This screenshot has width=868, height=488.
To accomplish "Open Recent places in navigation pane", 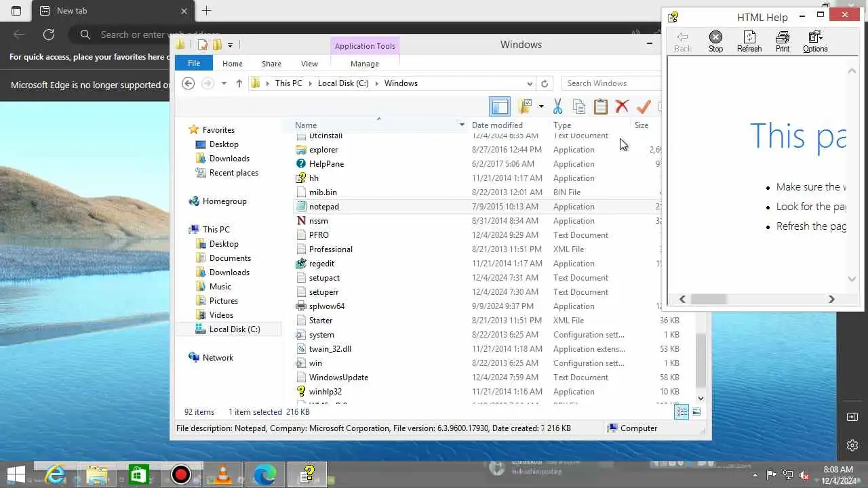I will pos(234,173).
